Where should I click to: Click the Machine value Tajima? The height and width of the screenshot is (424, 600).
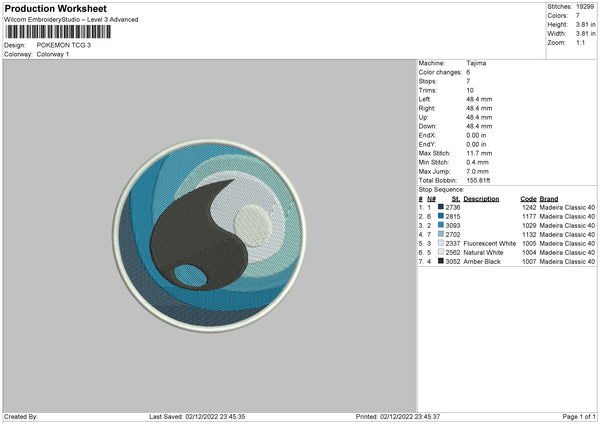point(476,63)
